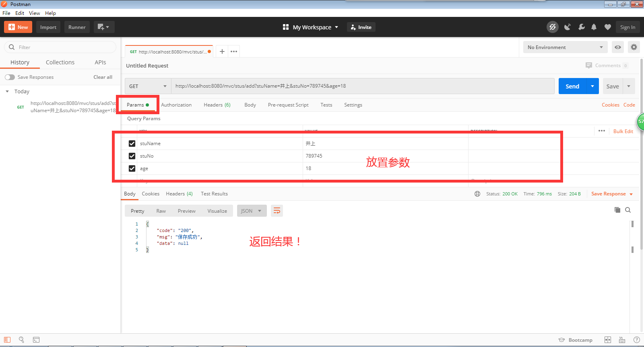Screen dimensions: 644x347
Task: Open the JSON format dropdown
Action: [252, 211]
